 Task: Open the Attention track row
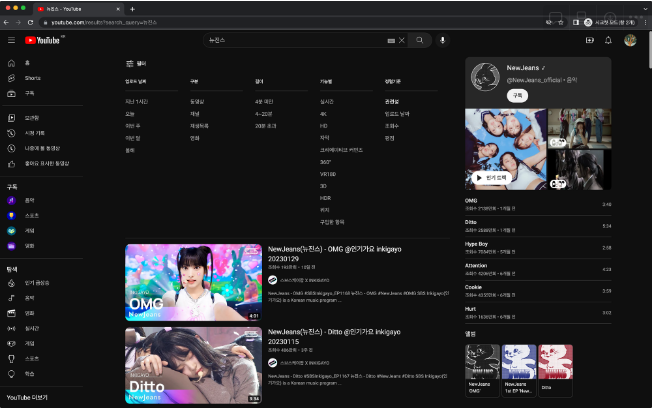(538, 270)
